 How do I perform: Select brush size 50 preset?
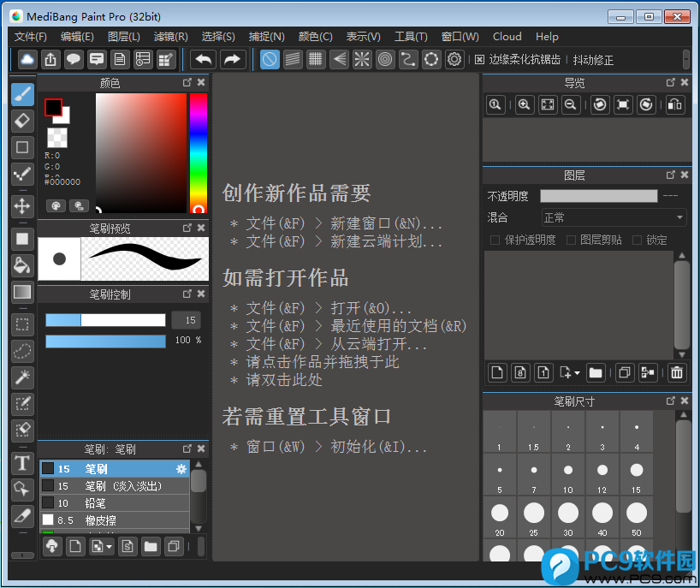pos(636,518)
